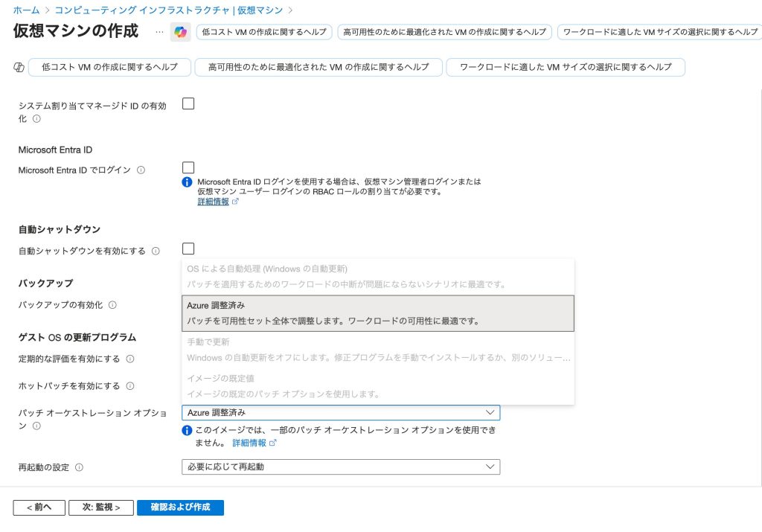Enable the システム割り当てマネージド ID checkbox

click(188, 104)
